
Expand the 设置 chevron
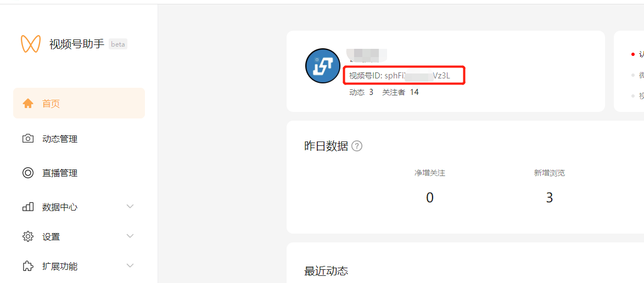130,236
